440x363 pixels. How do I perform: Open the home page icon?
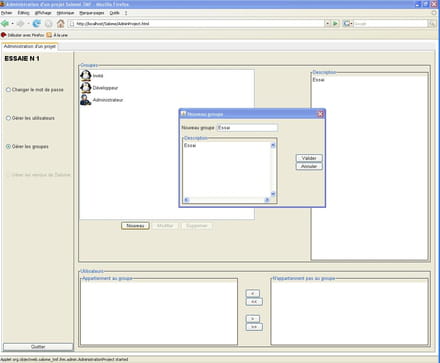pyautogui.click(x=60, y=24)
